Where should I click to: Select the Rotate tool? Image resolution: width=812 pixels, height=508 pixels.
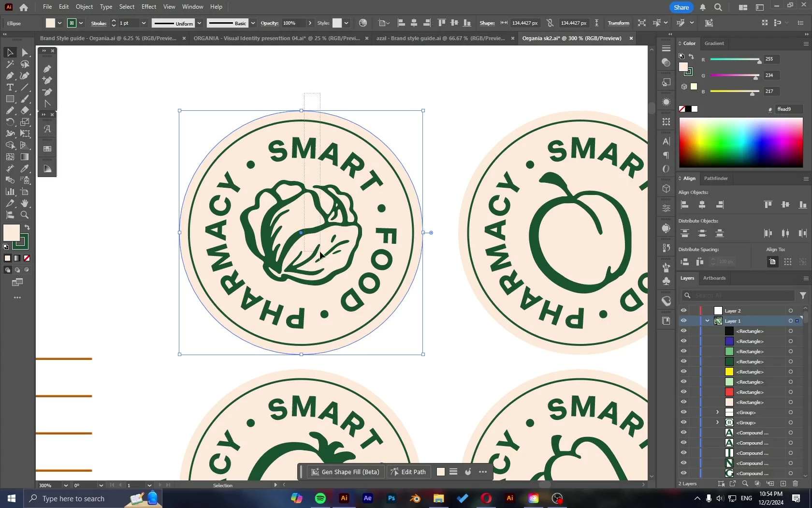(10, 122)
